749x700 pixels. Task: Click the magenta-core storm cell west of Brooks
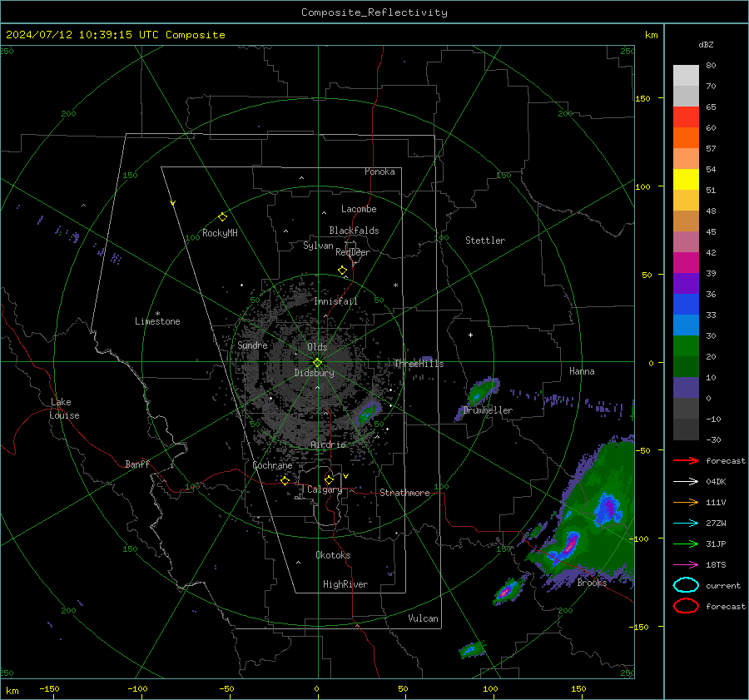coord(508,592)
